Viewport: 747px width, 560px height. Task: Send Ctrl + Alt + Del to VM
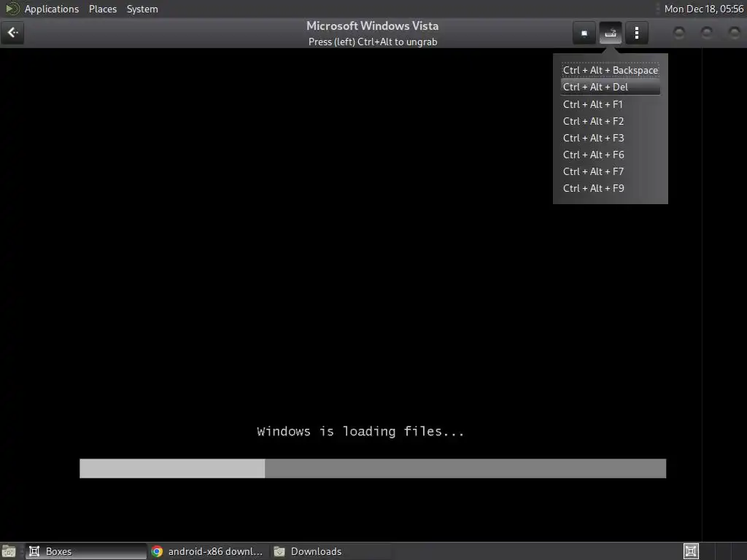(611, 87)
